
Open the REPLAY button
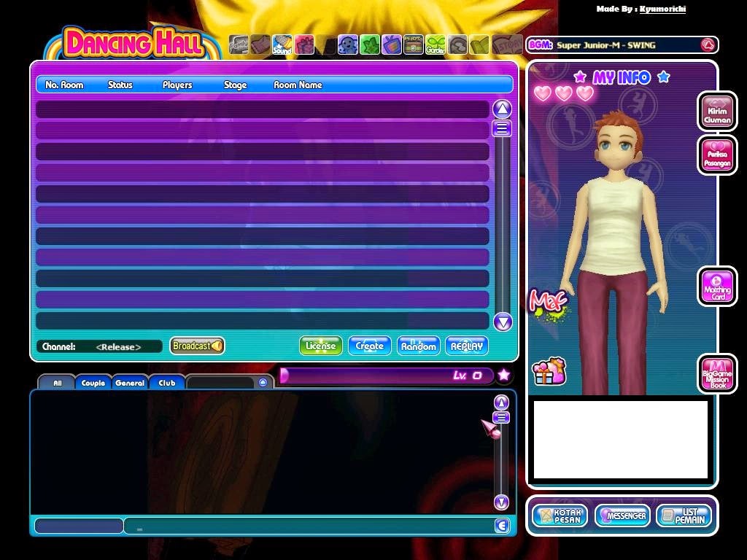[467, 346]
